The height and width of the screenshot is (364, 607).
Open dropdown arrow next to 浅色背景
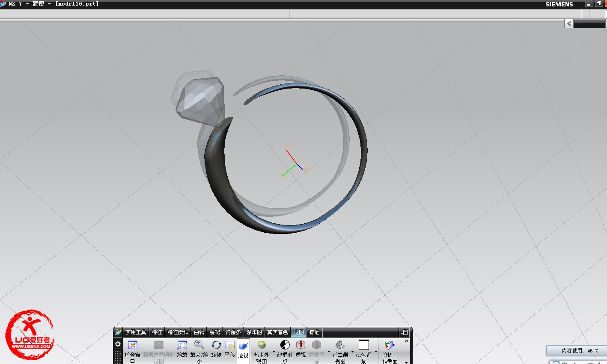tap(376, 352)
